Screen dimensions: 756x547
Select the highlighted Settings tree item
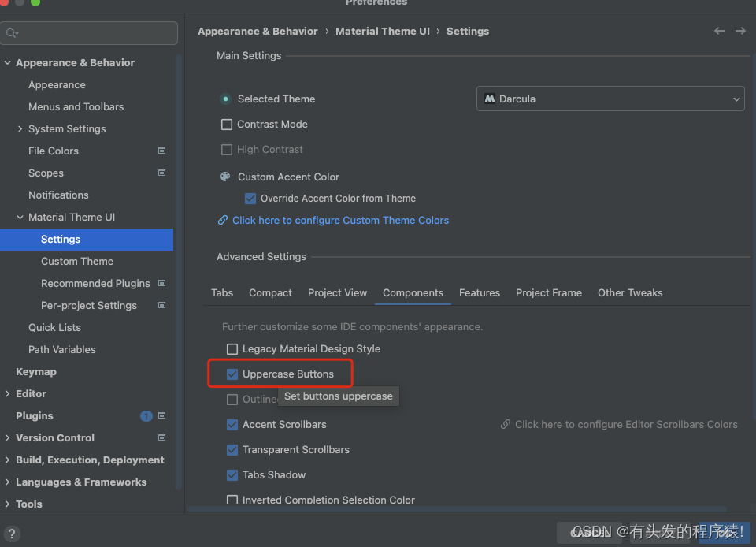[87, 240]
